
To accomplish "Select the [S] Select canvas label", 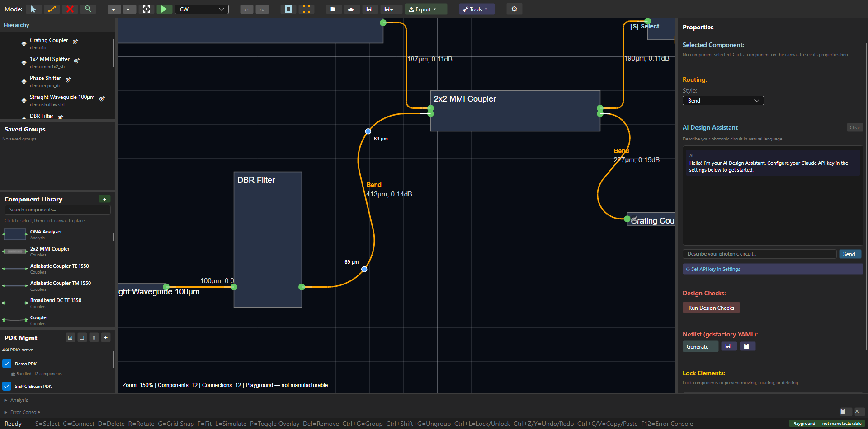I will click(645, 27).
